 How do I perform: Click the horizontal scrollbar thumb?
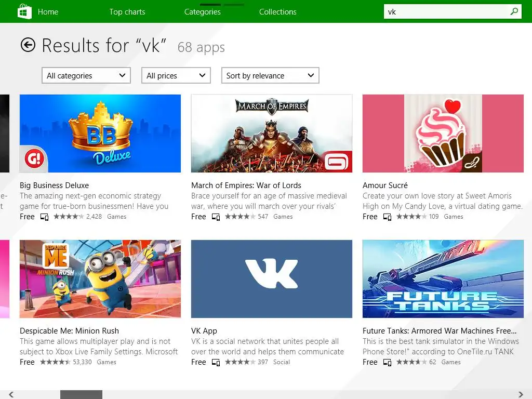click(x=81, y=394)
